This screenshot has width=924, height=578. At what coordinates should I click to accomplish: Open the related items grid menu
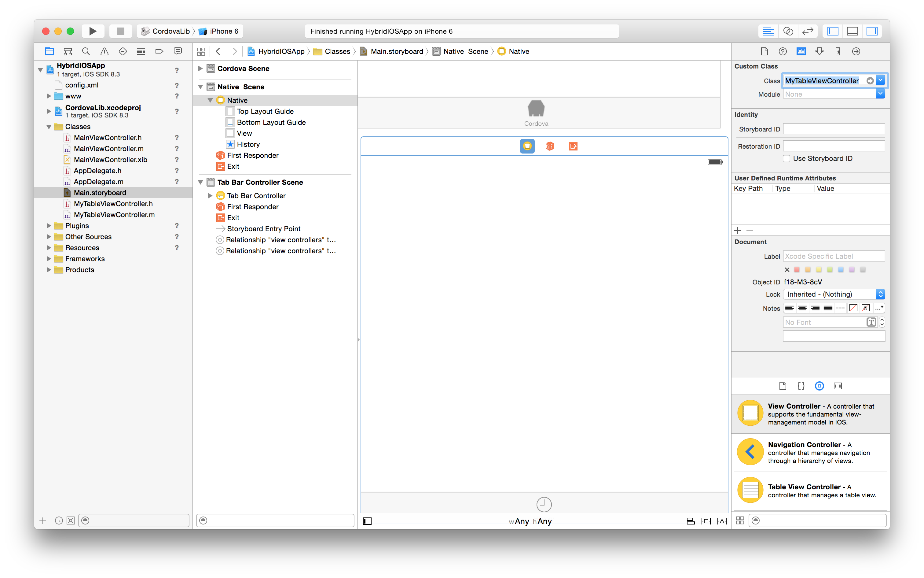point(201,51)
